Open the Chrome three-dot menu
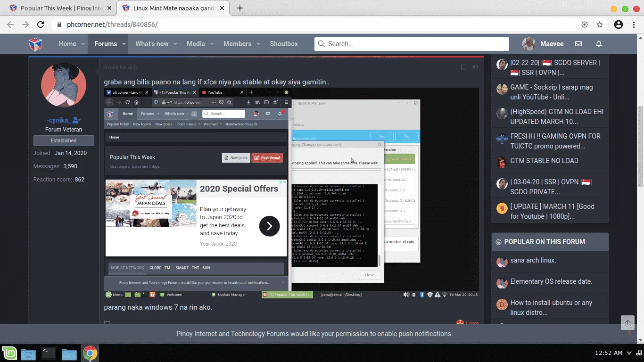644x362 pixels. [x=634, y=25]
